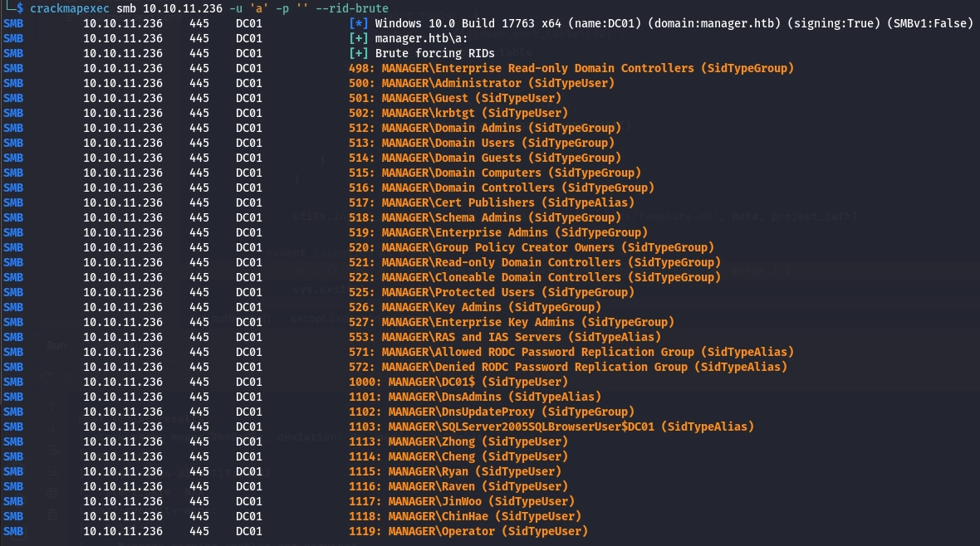This screenshot has width=980, height=546.
Task: Select the 1115: MANAGER\Ryan user line
Action: pos(455,471)
